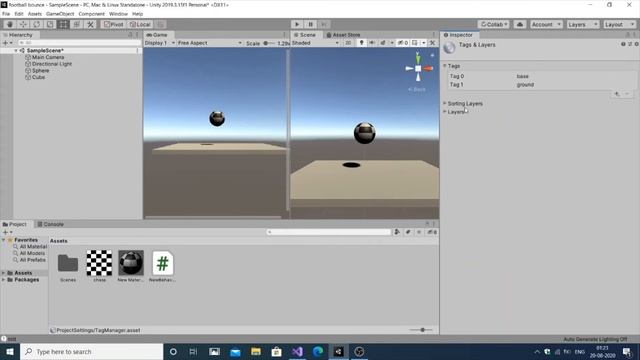Switch to the Console tab
This screenshot has width=640, height=360.
pyautogui.click(x=51, y=224)
